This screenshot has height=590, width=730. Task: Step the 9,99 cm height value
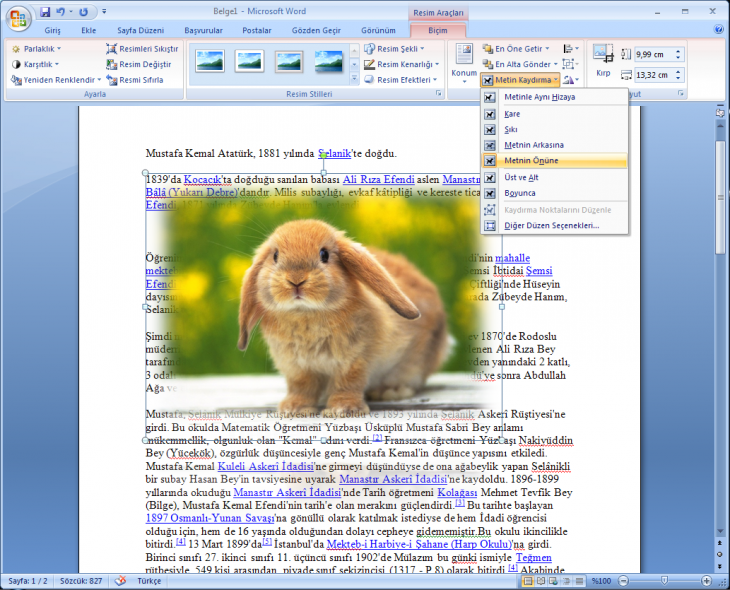678,54
